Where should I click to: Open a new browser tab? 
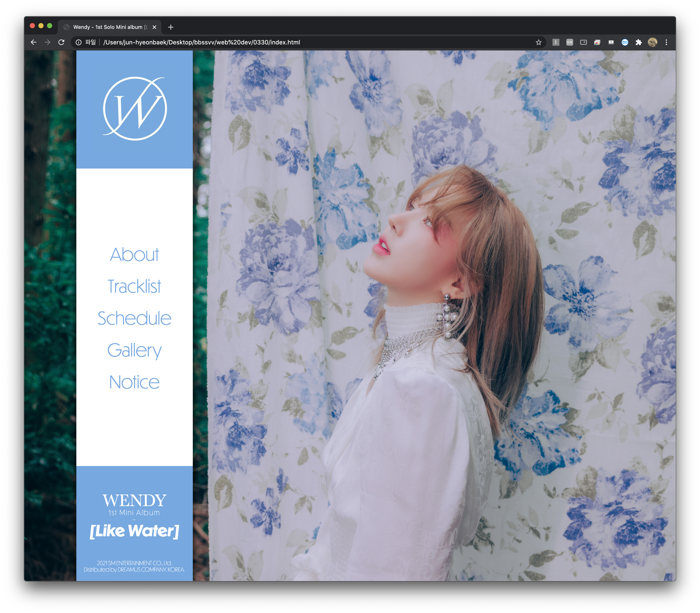(x=171, y=27)
